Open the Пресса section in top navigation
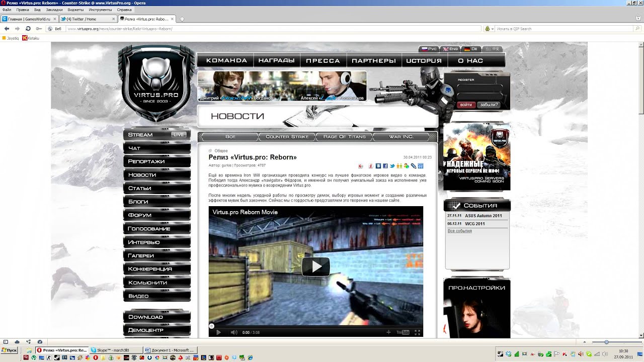 click(x=323, y=60)
